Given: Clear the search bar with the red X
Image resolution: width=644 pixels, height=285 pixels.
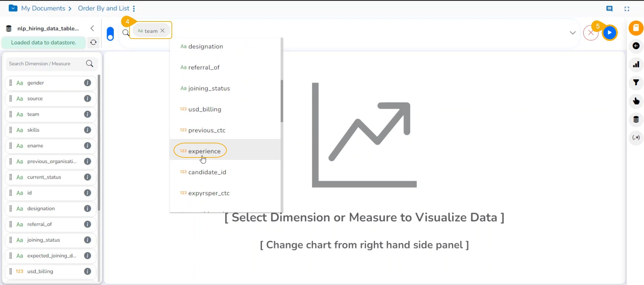Looking at the screenshot, I should [591, 33].
